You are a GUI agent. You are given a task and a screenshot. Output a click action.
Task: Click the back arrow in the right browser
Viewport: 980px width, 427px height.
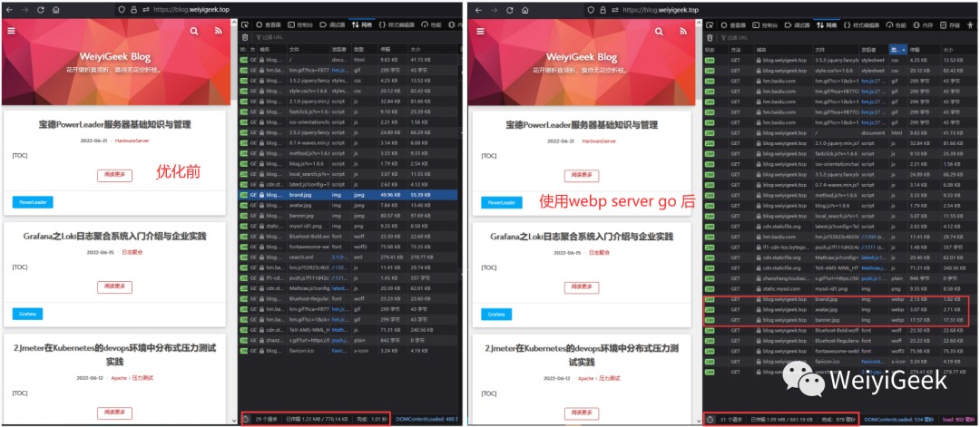[x=479, y=10]
